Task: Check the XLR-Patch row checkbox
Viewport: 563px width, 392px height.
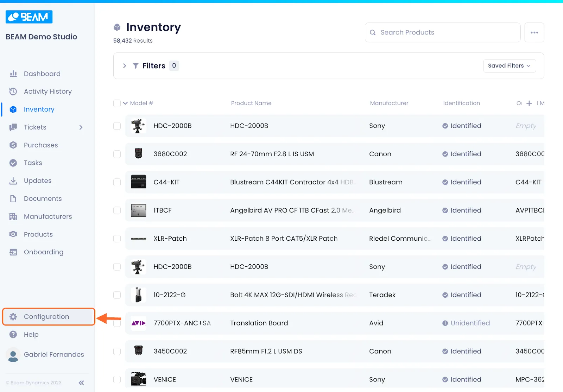Action: click(117, 238)
